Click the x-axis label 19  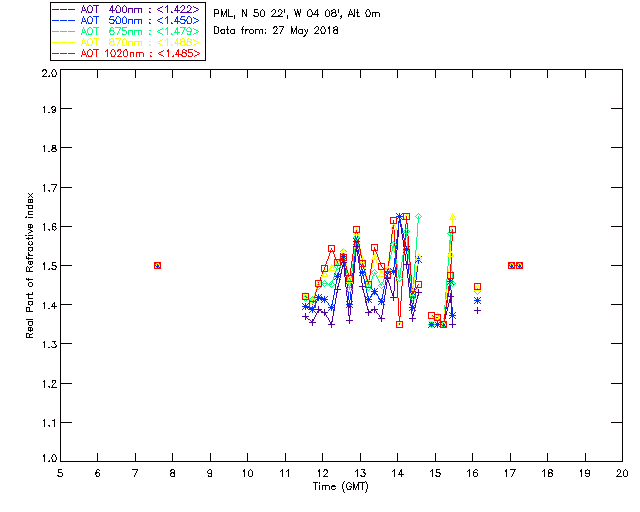585,473
